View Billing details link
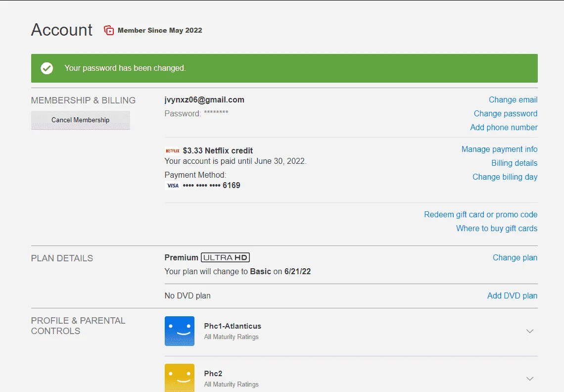This screenshot has height=392, width=564. click(x=515, y=163)
